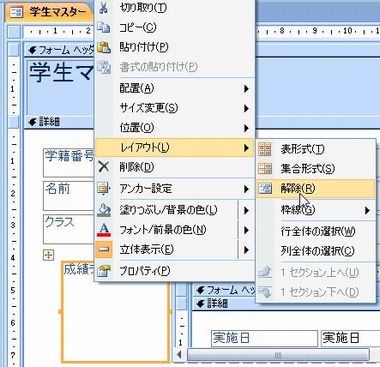Click the red X delete icon
Viewport: 380px width, 367px height.
pos(104,167)
